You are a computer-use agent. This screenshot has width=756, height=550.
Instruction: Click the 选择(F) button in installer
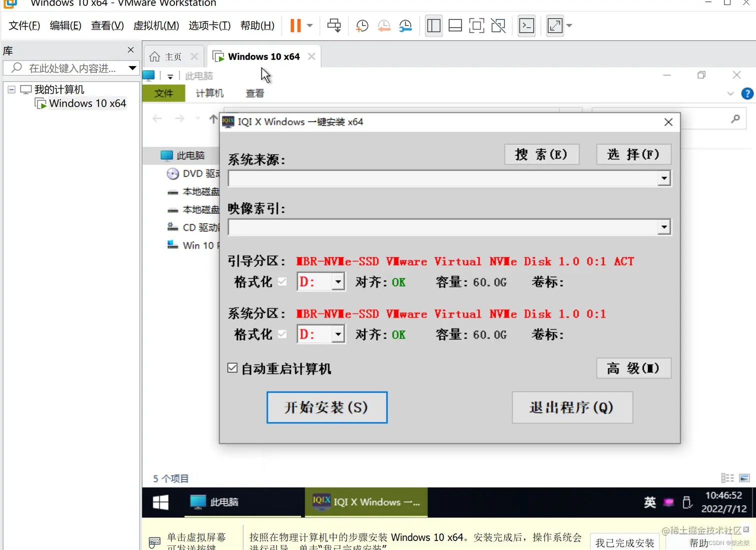coord(633,154)
